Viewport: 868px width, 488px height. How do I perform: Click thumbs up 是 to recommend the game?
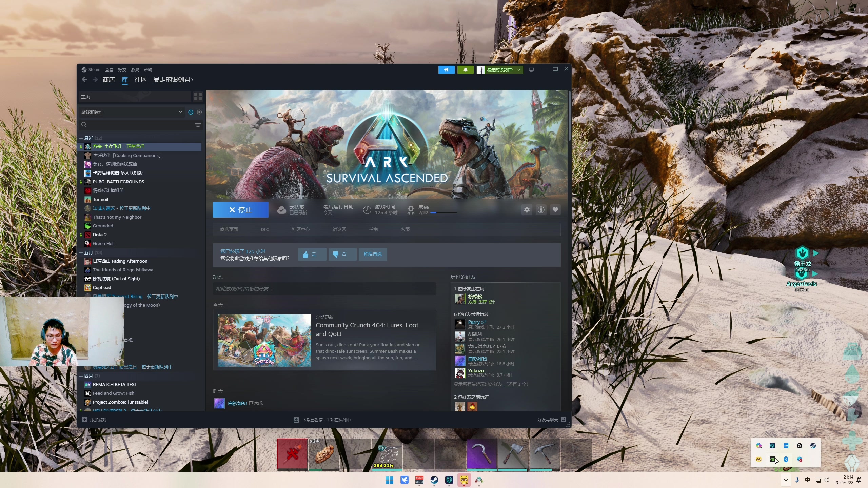pos(312,254)
